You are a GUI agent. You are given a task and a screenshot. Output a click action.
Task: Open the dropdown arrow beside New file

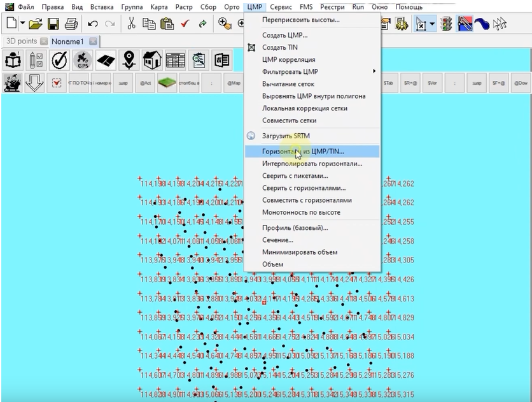point(23,24)
